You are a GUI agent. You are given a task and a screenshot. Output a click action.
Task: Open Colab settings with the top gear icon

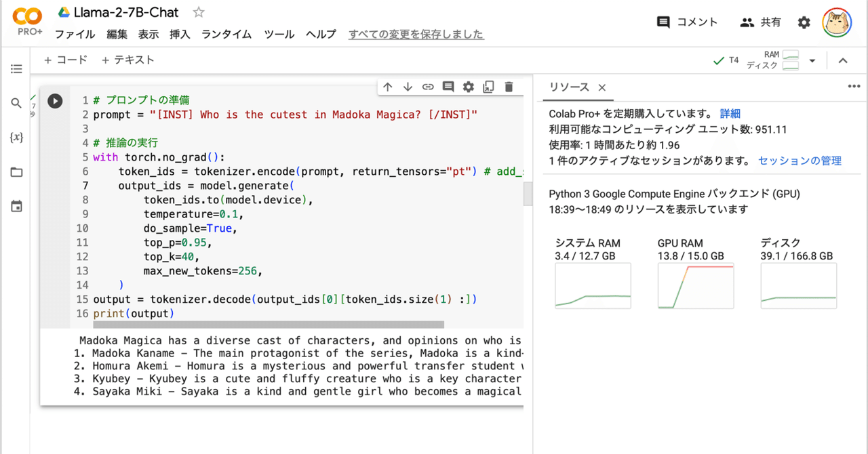click(804, 22)
